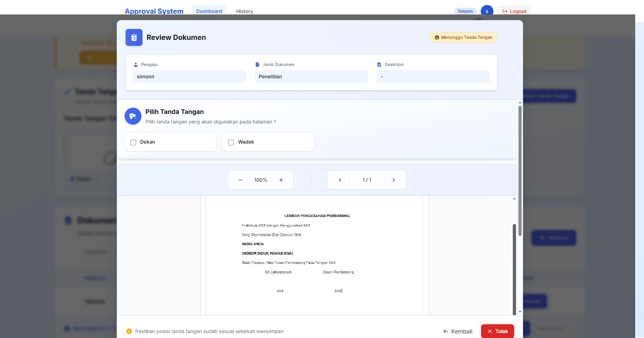
Task: Open the Dashboard tab
Action: [x=209, y=11]
